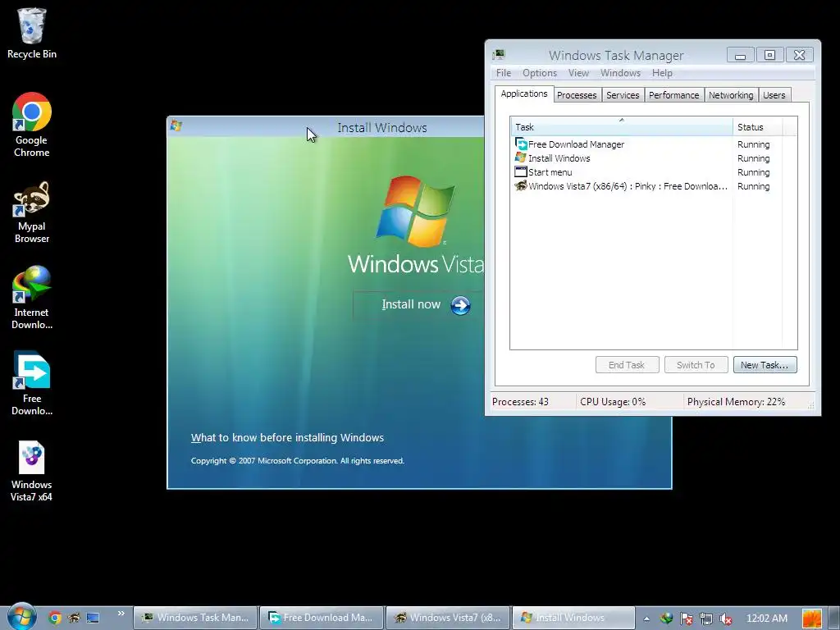
Task: Switch to the Performance tab
Action: 674,95
